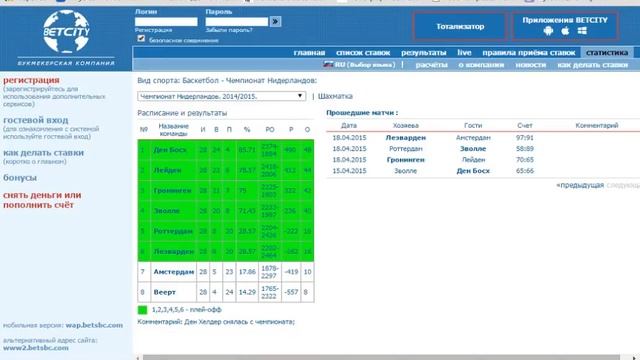Click the Счет column header
640x360 pixels.
[524, 126]
